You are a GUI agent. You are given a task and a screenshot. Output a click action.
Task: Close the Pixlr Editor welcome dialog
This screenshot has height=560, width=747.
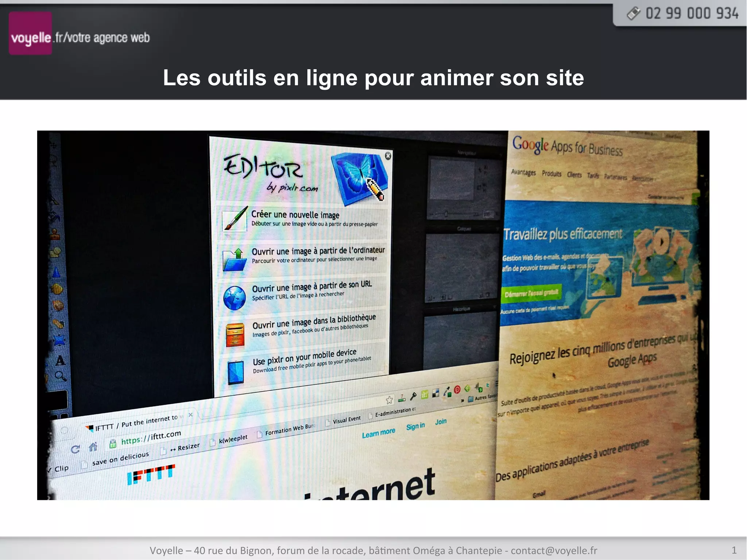[388, 156]
